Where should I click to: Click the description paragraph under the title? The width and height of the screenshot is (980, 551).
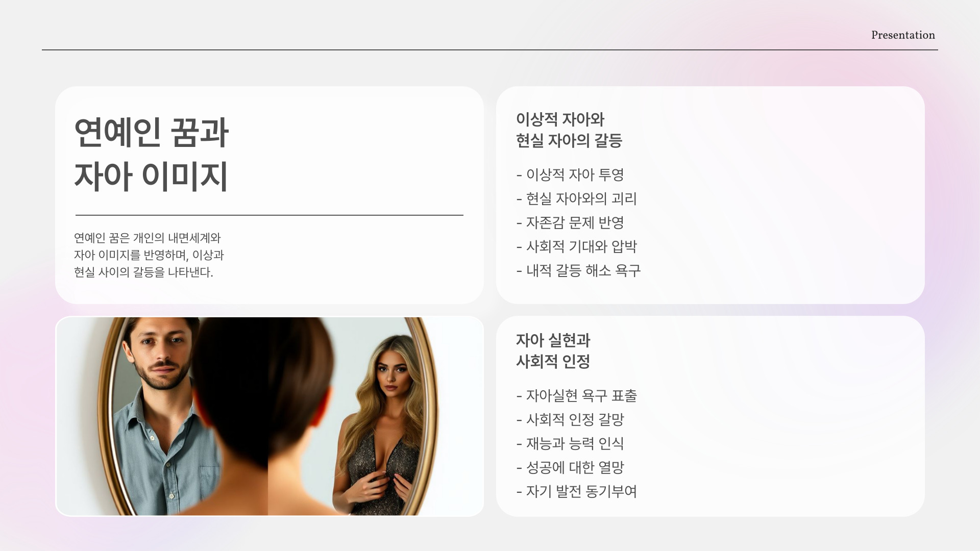click(149, 255)
